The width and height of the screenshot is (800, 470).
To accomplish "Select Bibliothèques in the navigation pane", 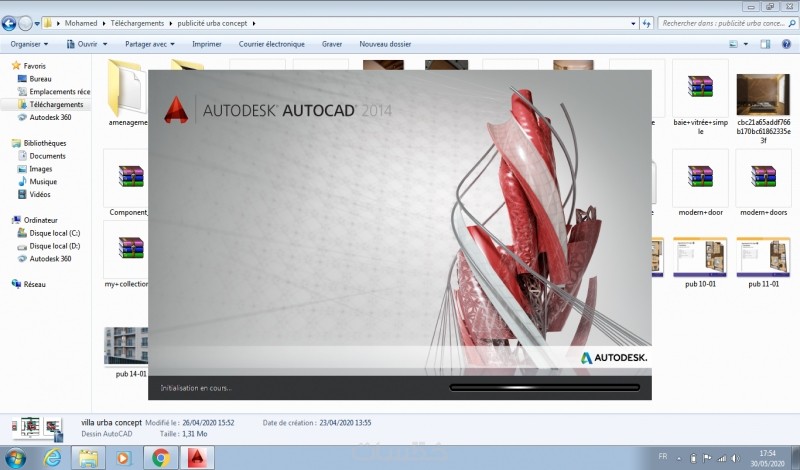I will click(x=39, y=143).
